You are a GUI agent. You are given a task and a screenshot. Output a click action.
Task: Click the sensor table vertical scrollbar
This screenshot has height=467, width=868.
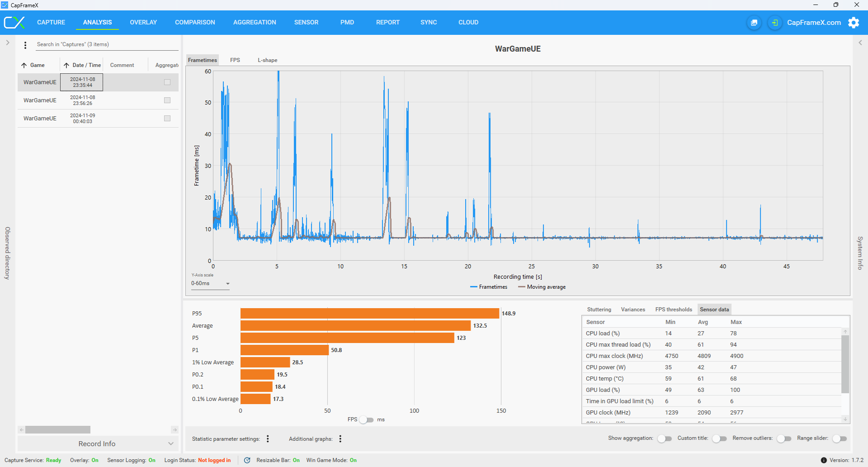(845, 364)
